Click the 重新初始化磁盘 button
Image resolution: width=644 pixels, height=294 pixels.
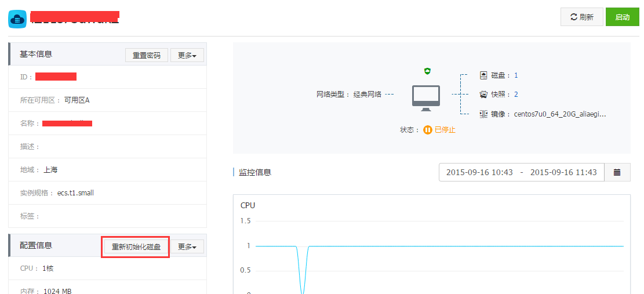tap(136, 247)
